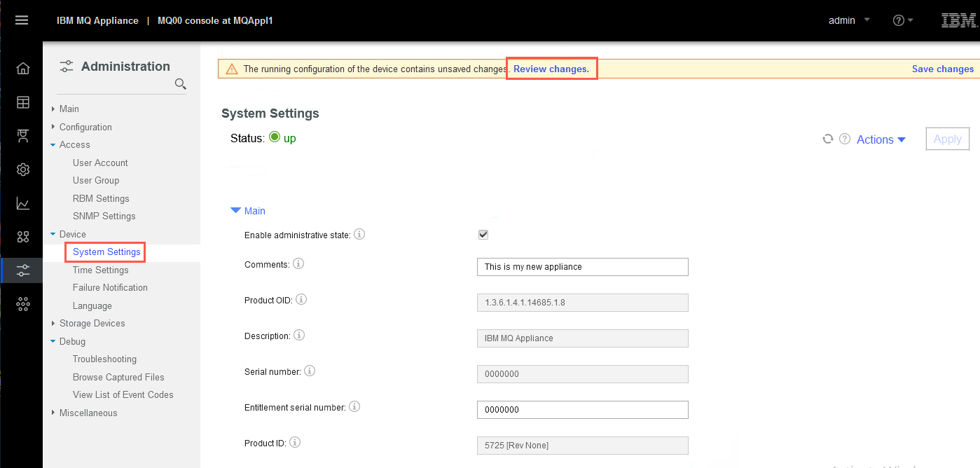Open Time Settings page
The height and width of the screenshot is (468, 980).
101,270
